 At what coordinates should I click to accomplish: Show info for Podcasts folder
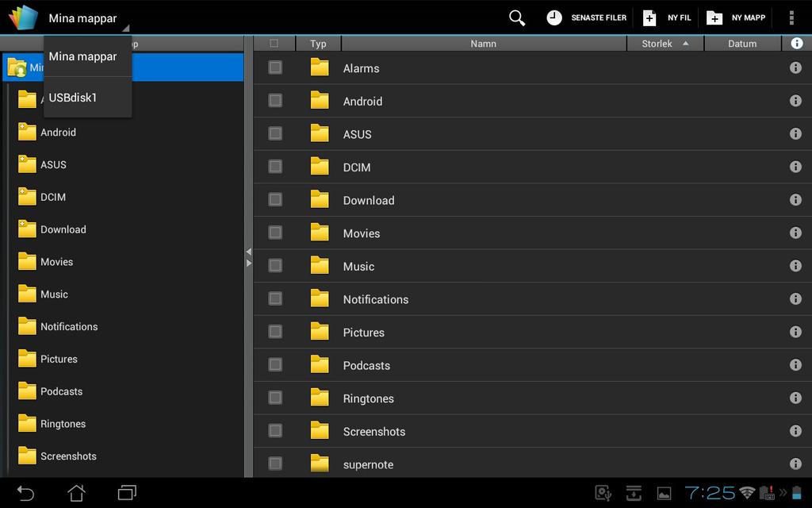click(795, 365)
